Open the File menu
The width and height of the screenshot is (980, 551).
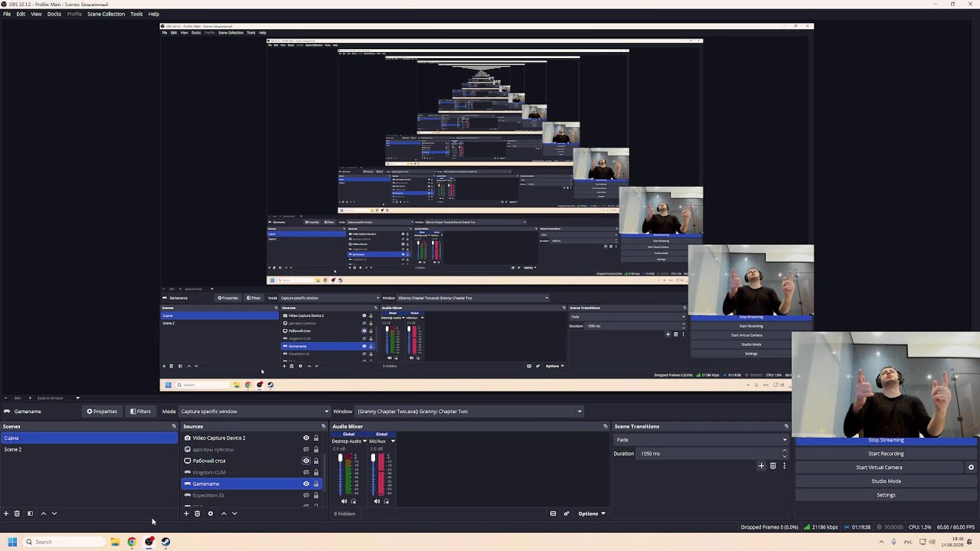pyautogui.click(x=7, y=14)
